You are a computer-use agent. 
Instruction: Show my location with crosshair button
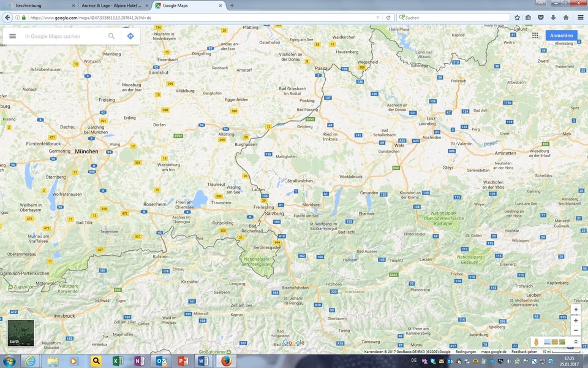(x=576, y=310)
